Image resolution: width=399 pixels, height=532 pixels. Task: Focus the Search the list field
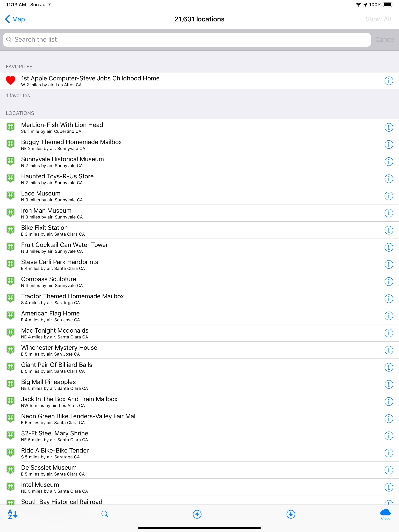[x=187, y=40]
